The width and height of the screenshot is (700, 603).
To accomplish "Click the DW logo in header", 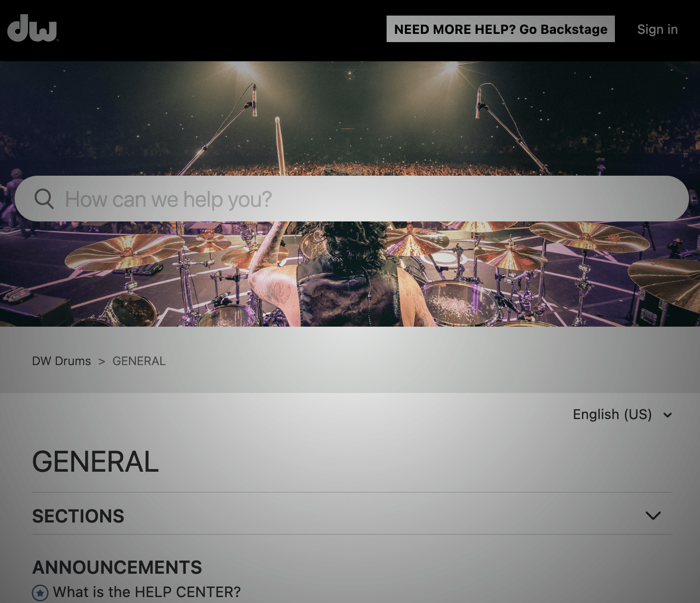I will [x=32, y=28].
